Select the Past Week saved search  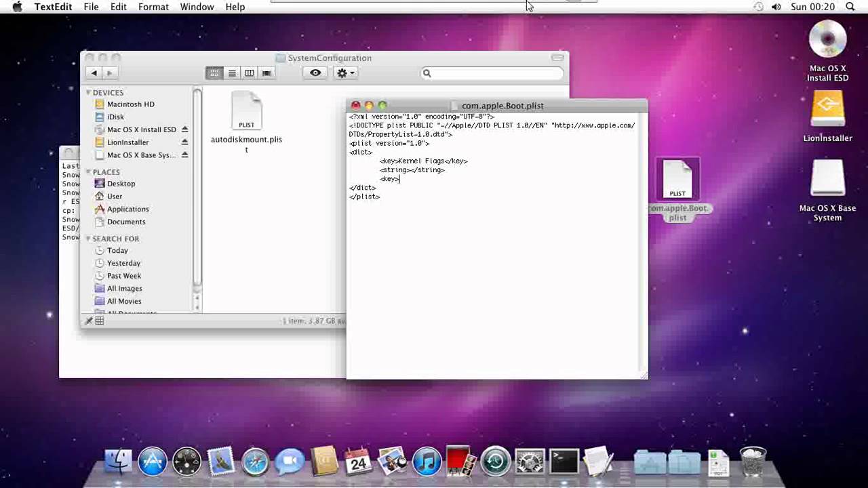(x=124, y=276)
